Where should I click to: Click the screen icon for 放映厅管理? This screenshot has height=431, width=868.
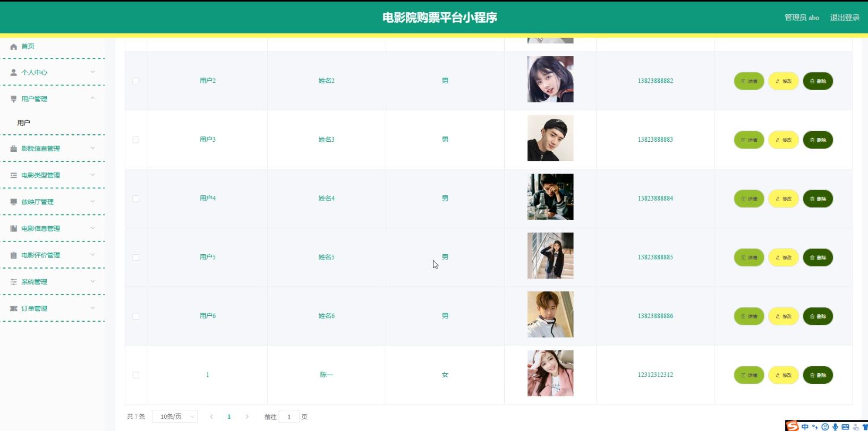(14, 202)
